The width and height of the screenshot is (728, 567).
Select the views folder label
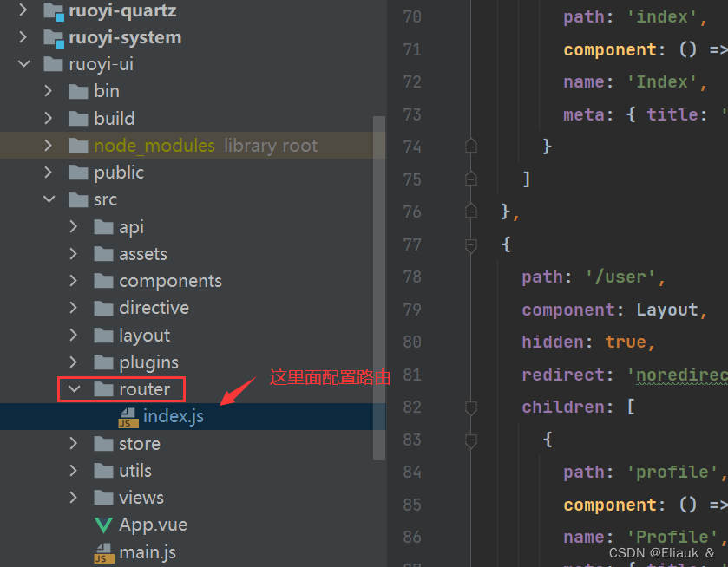pyautogui.click(x=141, y=498)
